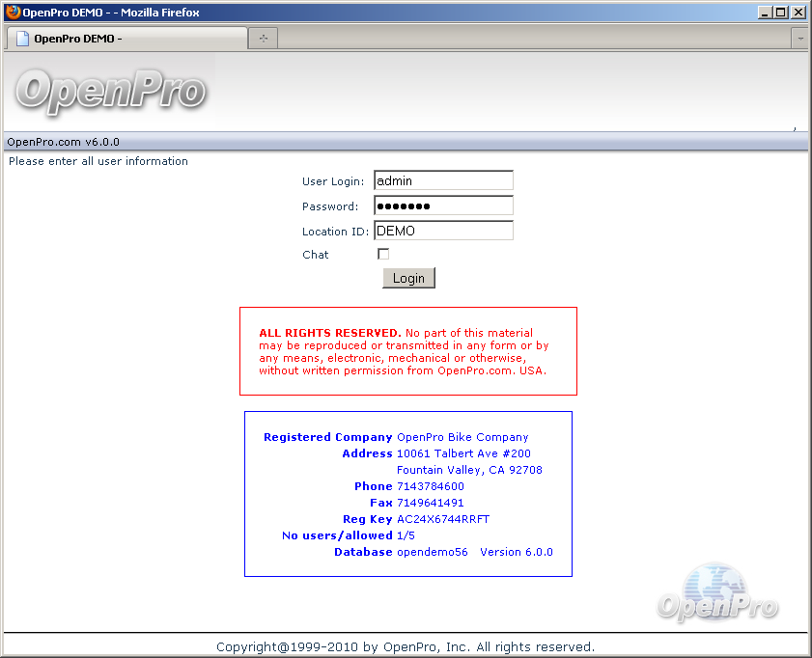Click the copyright footer text
Image resolution: width=812 pixels, height=658 pixels.
[406, 646]
